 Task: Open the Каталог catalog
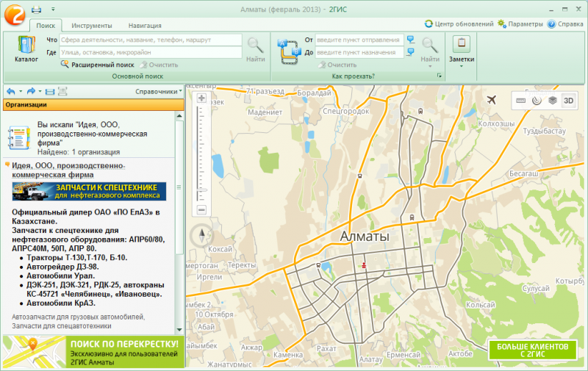pyautogui.click(x=26, y=48)
